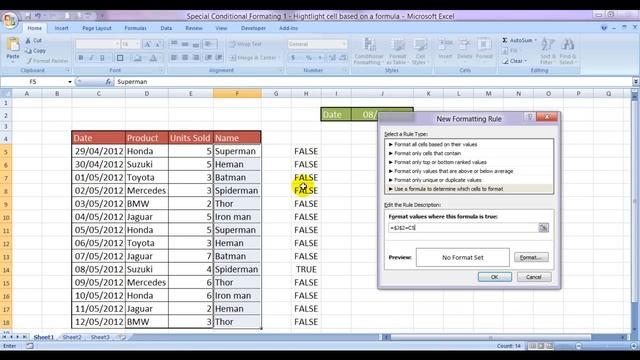Select the Format Painter tool
The height and width of the screenshot is (360, 640).
47,61
